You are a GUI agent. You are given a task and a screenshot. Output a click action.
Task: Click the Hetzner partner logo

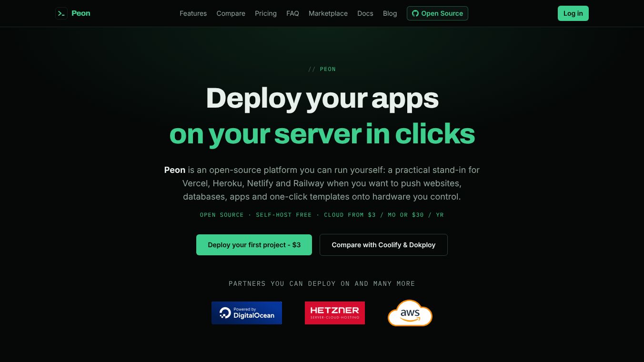tap(335, 313)
